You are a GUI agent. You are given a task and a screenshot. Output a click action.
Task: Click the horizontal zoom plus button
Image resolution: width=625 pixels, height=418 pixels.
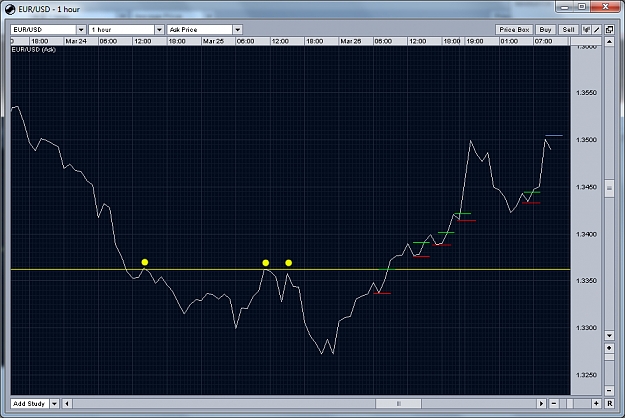596,404
